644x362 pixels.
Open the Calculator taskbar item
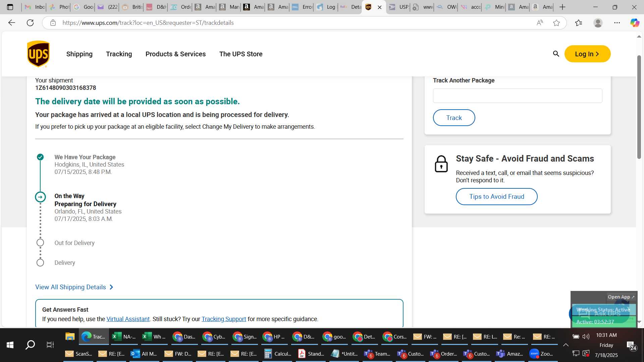[x=278, y=354]
